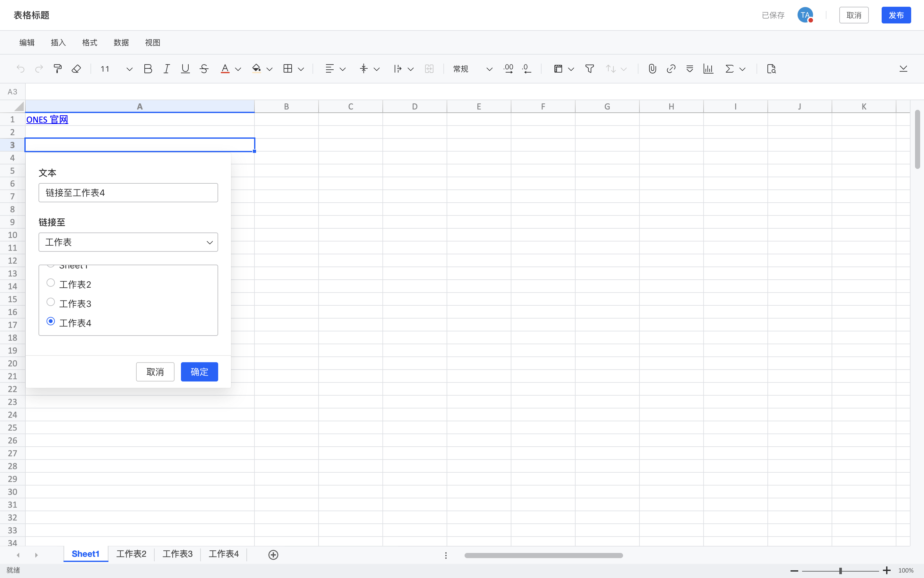Click the eraser clear-format icon
This screenshot has height=578, width=924.
pos(76,69)
